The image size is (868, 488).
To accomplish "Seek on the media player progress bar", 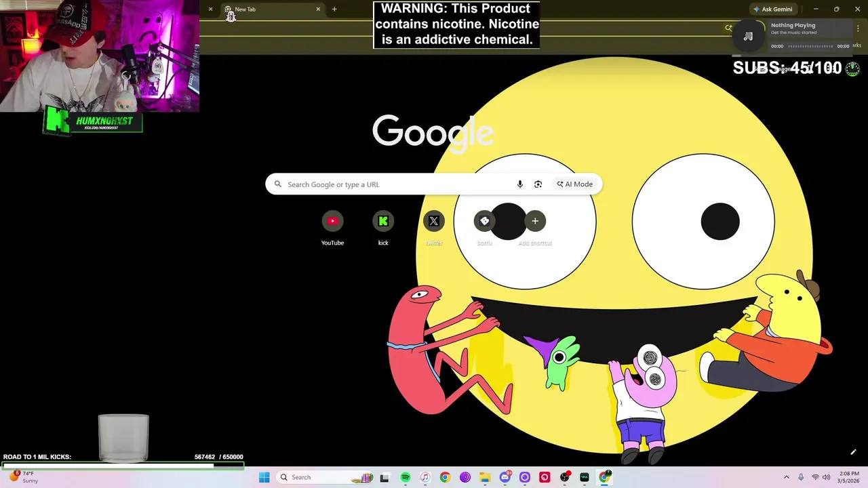I will (810, 46).
